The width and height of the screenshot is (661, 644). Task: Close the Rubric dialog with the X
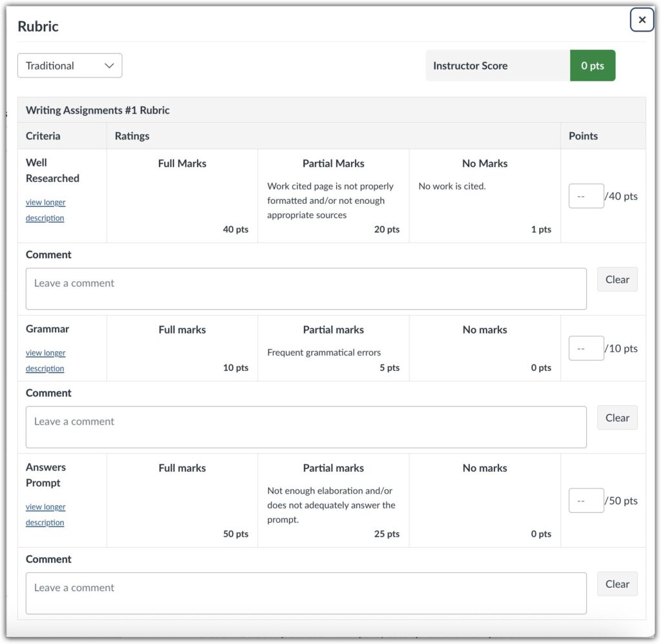pyautogui.click(x=642, y=20)
